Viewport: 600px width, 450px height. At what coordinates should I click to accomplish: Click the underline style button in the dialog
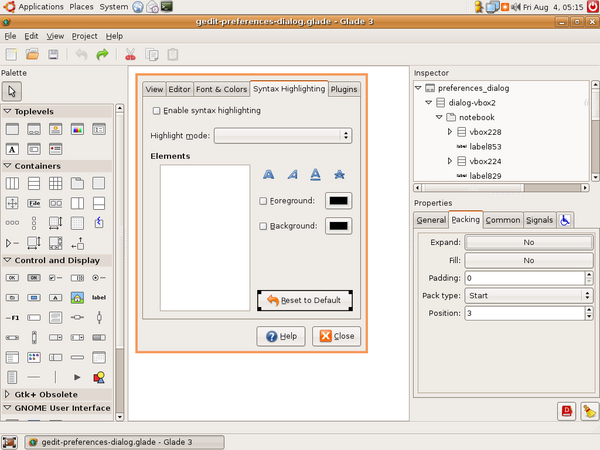point(315,175)
